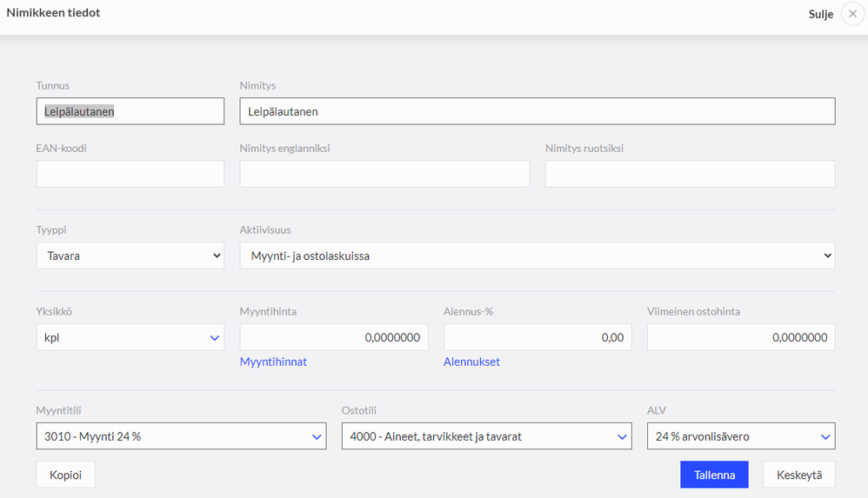Open the Yksikkö unit dropdown
This screenshot has height=498, width=868.
(130, 337)
